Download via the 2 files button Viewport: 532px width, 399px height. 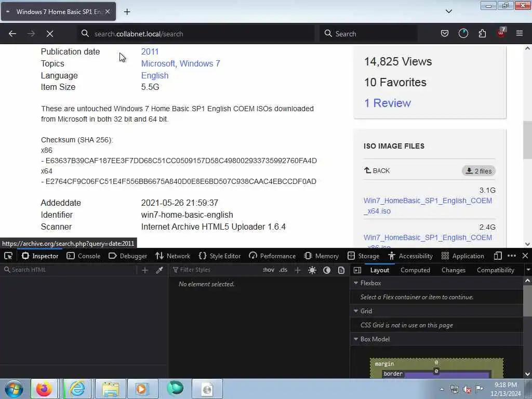pos(478,171)
